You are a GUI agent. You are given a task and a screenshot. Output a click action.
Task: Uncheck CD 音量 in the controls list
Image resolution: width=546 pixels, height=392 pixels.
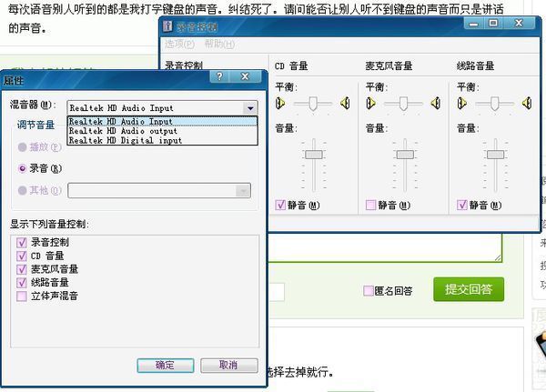pos(22,256)
